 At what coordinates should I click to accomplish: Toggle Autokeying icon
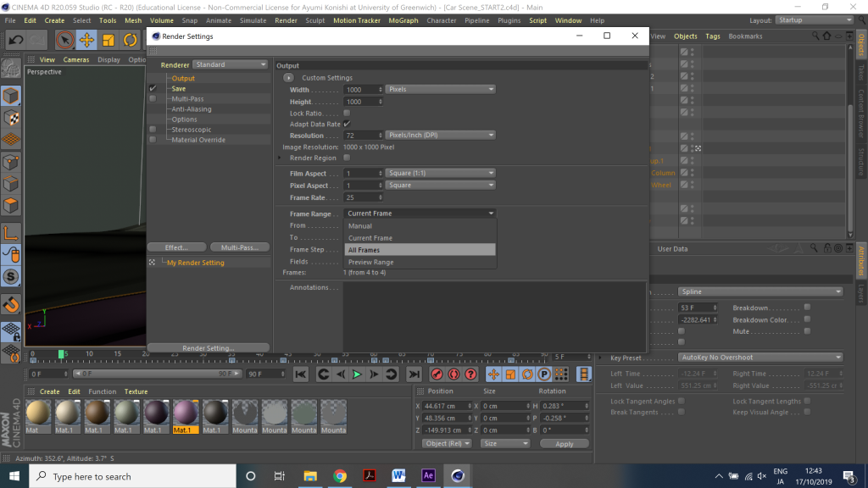(454, 374)
